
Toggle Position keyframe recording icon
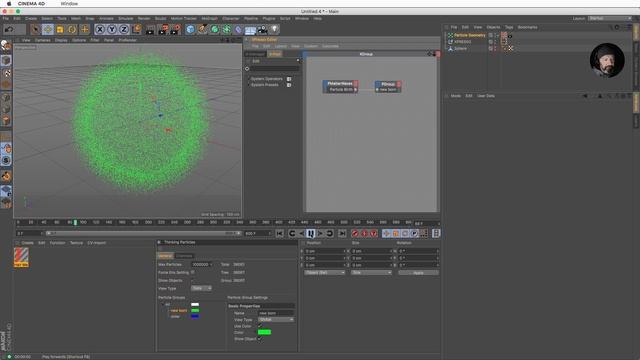[x=386, y=233]
